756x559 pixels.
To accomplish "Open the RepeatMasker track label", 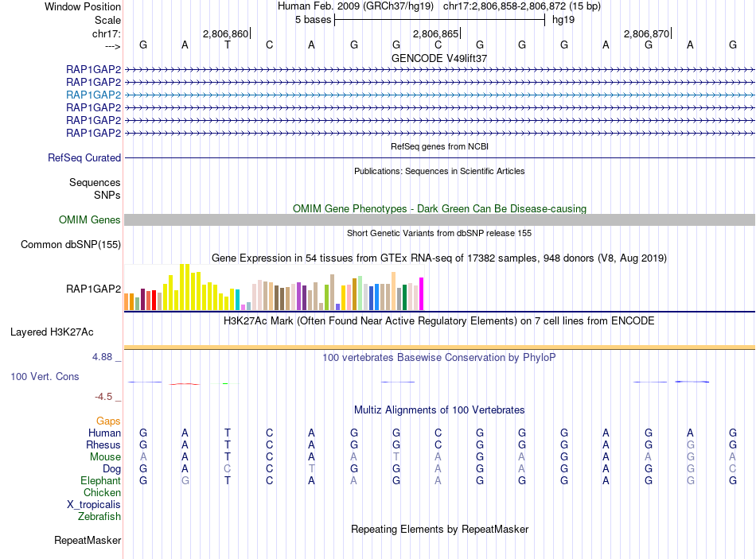I will (x=88, y=541).
